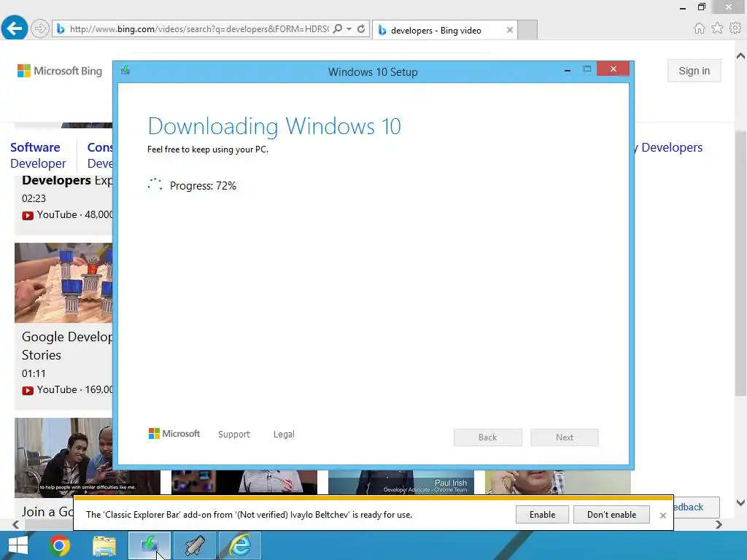Click the URL address bar field

click(x=199, y=29)
